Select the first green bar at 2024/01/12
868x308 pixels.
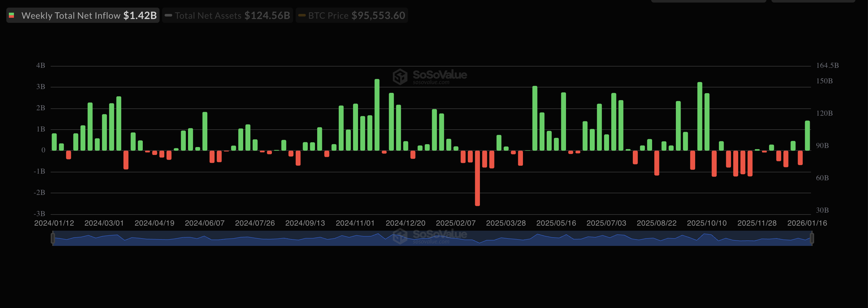coord(54,142)
